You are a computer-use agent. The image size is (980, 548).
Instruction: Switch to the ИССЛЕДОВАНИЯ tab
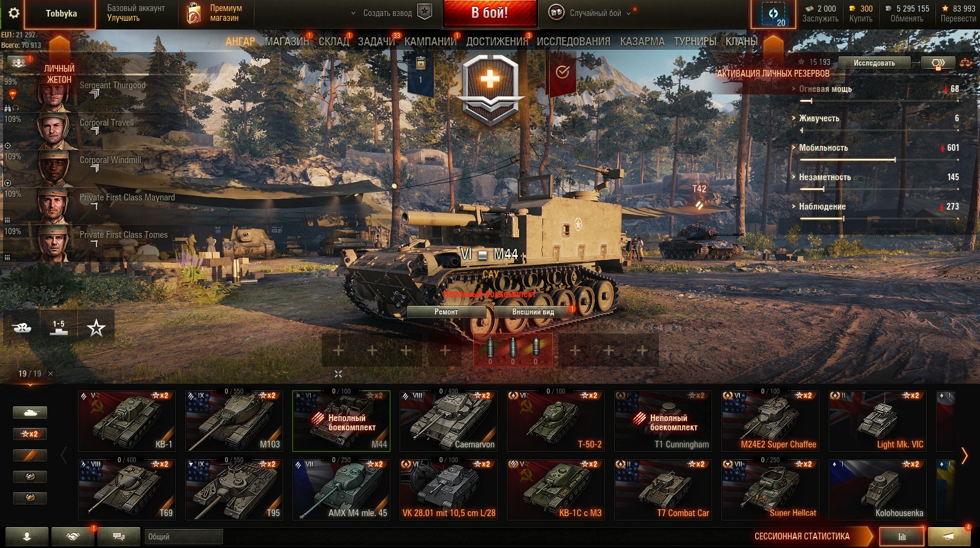pos(573,42)
